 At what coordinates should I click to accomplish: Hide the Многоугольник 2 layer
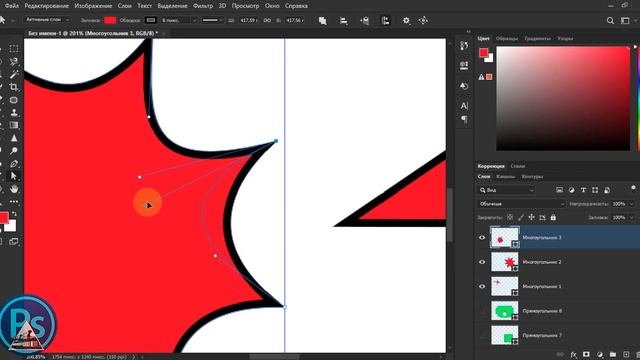[482, 262]
